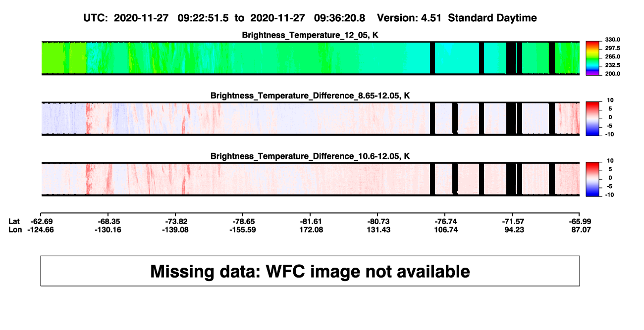
Task: Click the red-blue color bar for 10.6-12.05
Action: [x=593, y=179]
